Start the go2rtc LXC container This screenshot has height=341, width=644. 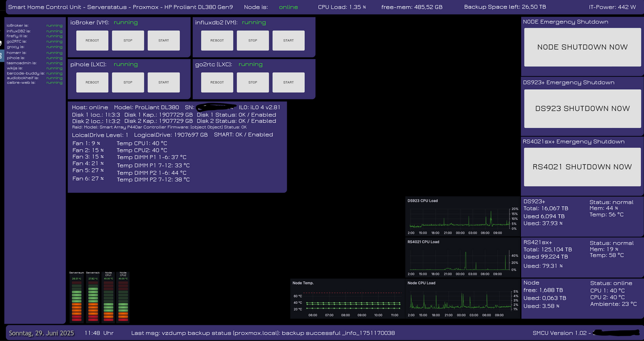click(x=288, y=82)
